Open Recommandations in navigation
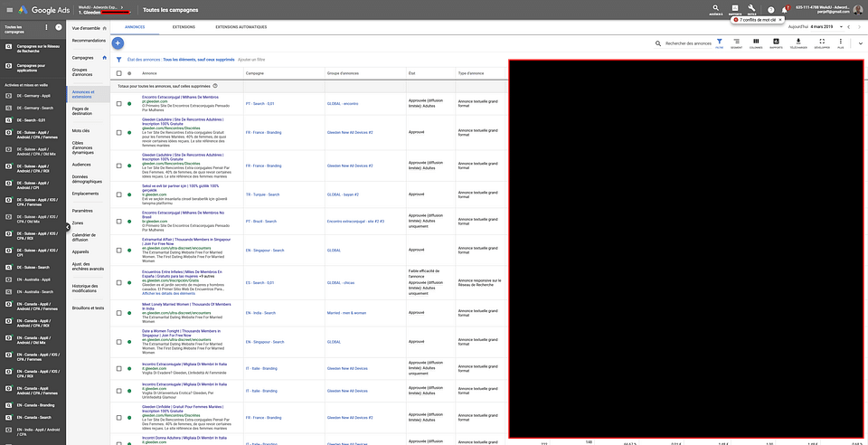Image resolution: width=868 pixels, height=445 pixels. tap(89, 41)
